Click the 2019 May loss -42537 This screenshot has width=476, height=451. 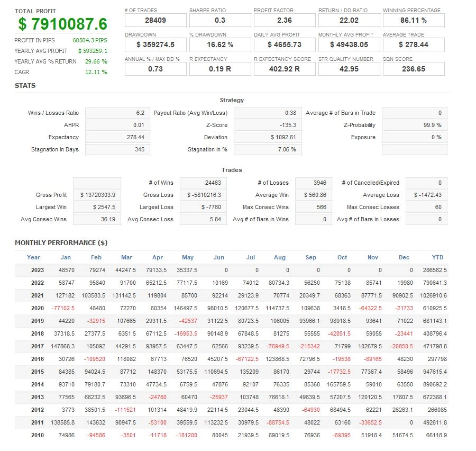pos(188,321)
